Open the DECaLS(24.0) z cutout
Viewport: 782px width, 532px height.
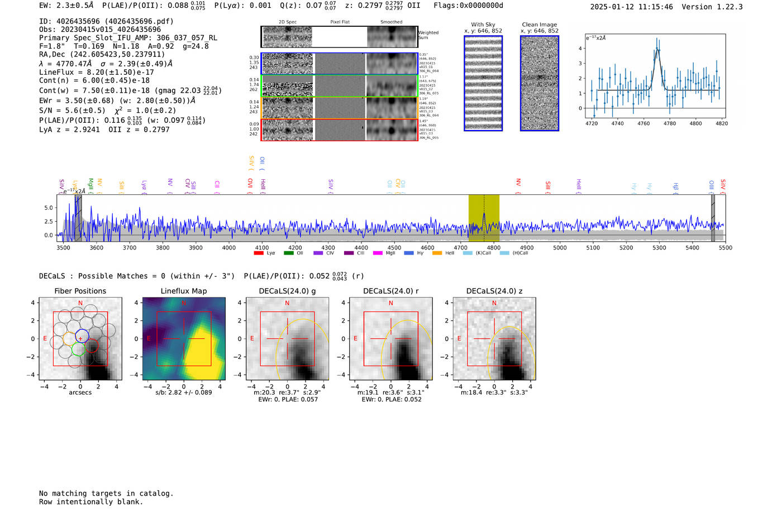(x=494, y=339)
